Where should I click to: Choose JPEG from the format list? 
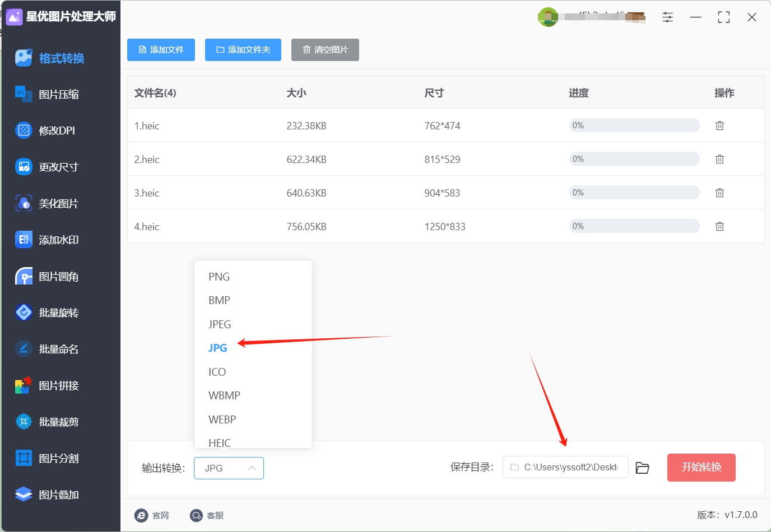coord(220,324)
